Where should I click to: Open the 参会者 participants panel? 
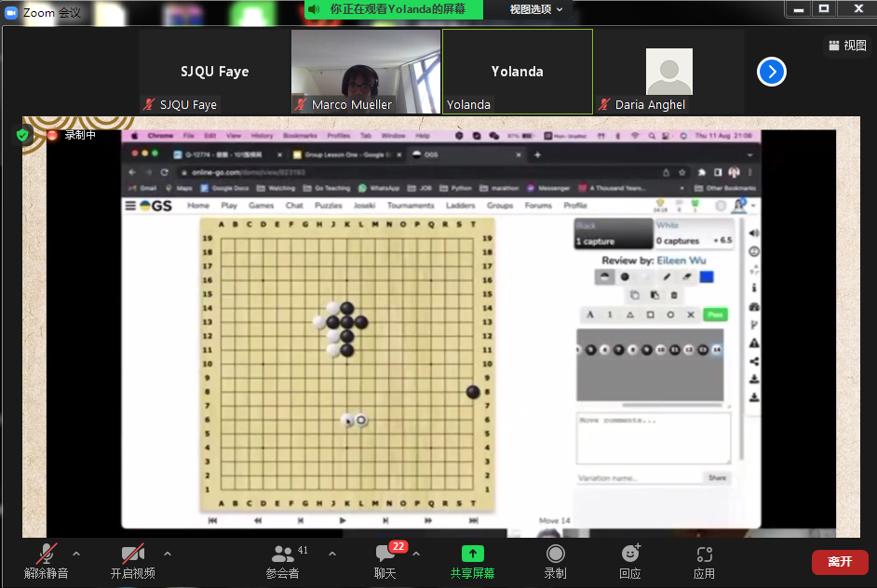pos(282,561)
